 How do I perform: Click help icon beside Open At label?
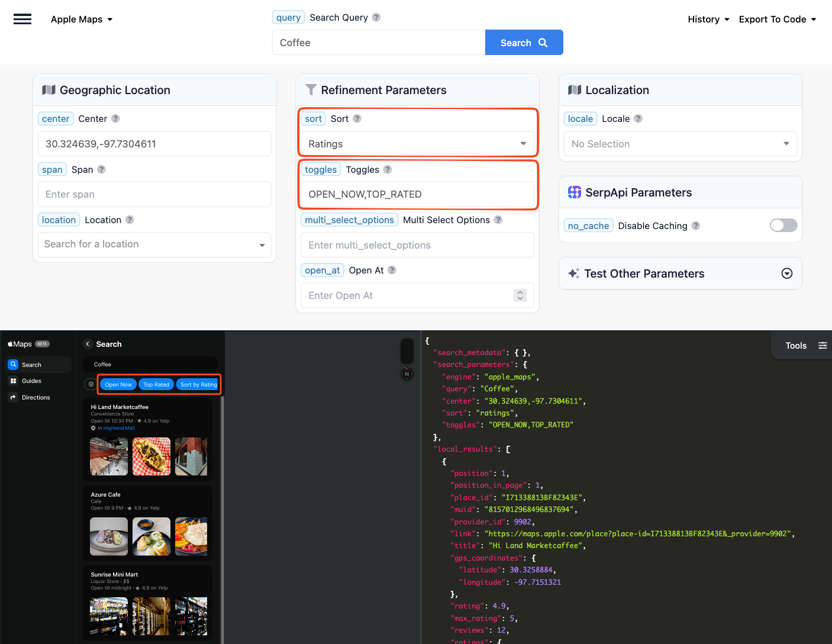392,270
